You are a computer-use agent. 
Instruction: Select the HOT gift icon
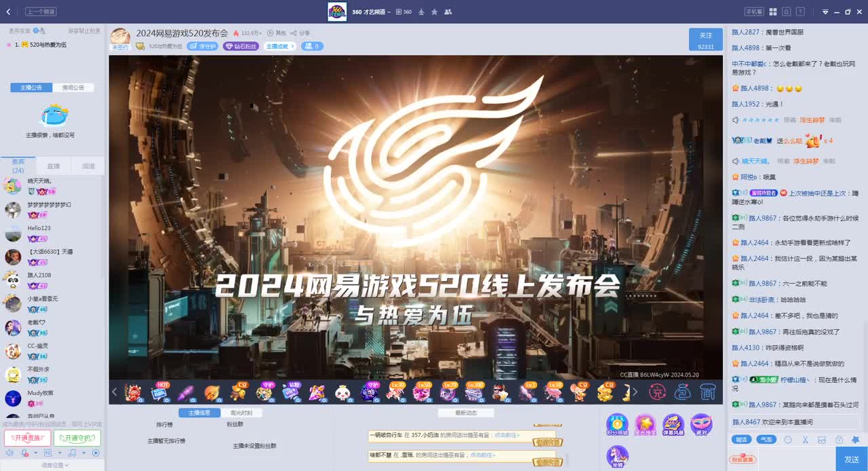[x=159, y=392]
